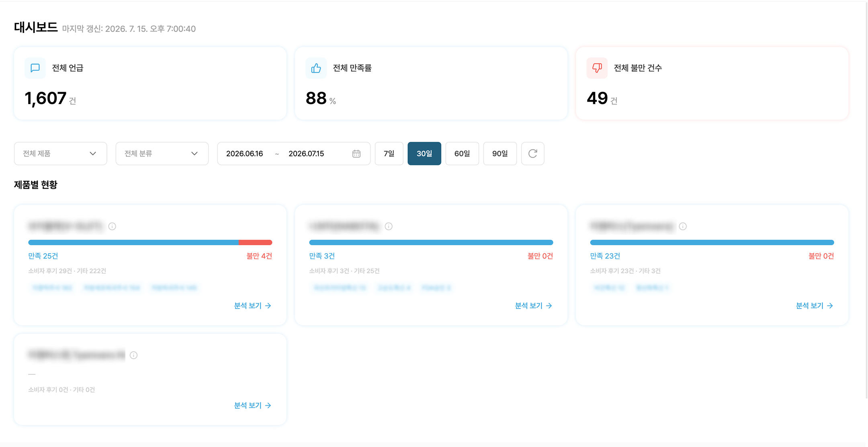The width and height of the screenshot is (868, 447).
Task: Click the 49 complaints count value
Action: point(597,98)
